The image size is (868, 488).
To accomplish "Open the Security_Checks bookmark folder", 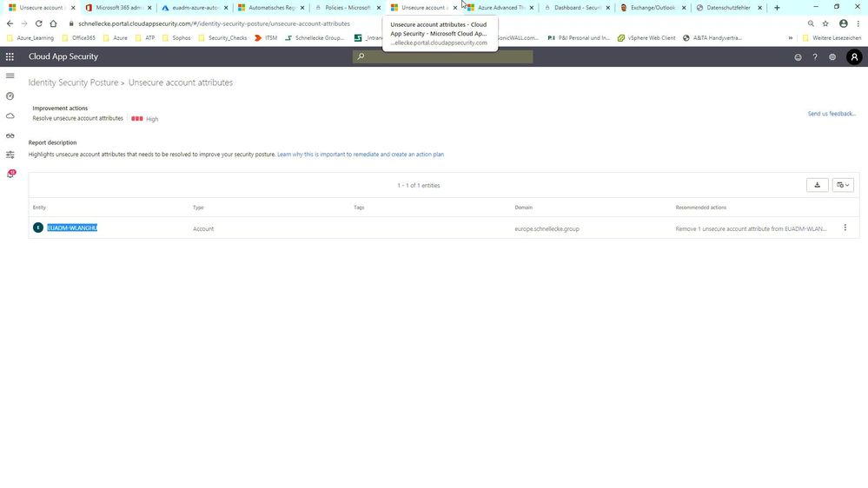I will coord(222,38).
